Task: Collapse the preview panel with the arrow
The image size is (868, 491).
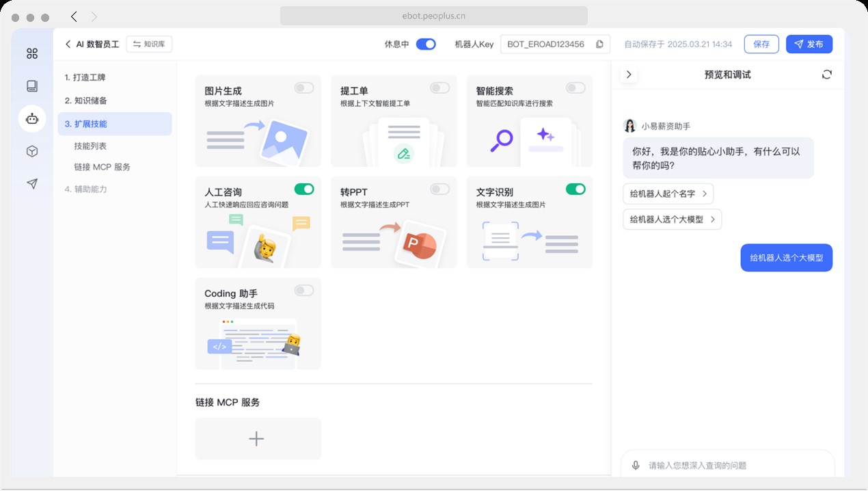Action: pos(628,74)
